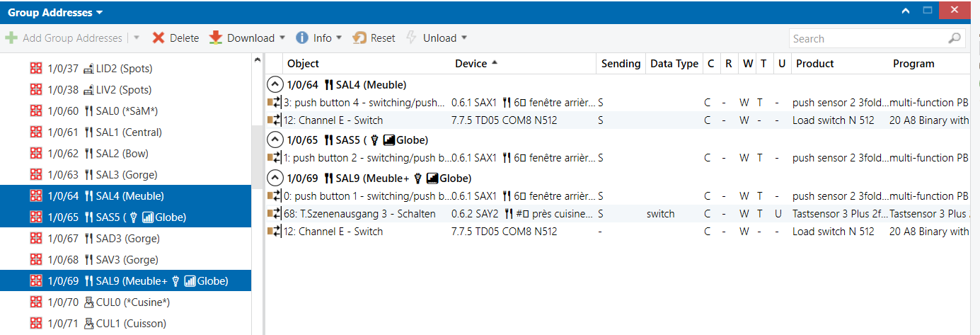
Task: Click the Reset icon in toolbar
Action: (359, 38)
